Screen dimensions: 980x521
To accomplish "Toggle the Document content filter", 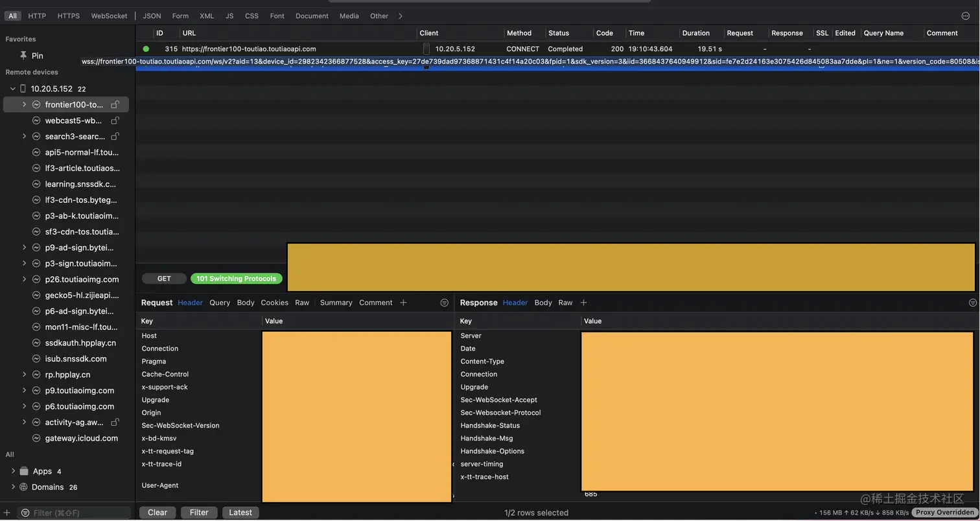I will click(x=312, y=16).
